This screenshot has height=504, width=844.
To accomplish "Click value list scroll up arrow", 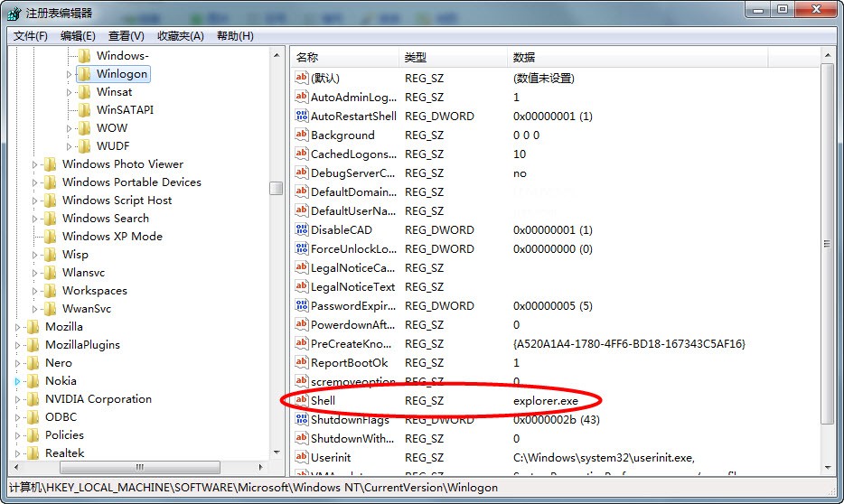I will coord(827,55).
